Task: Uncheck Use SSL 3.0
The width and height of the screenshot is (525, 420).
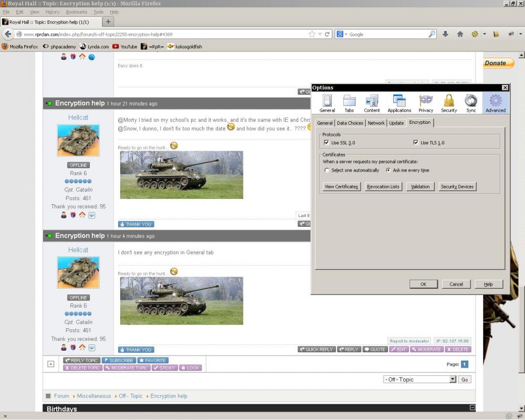Action: point(327,143)
